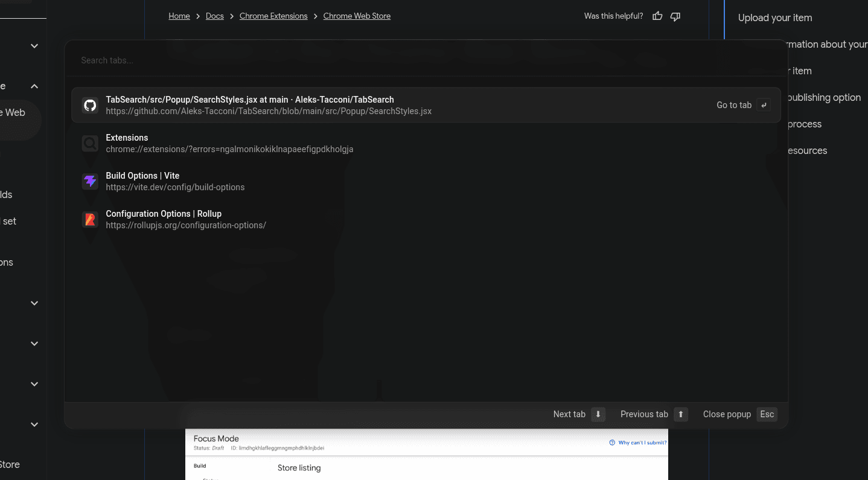Expand the bottom-most sidebar section chevron

point(34,424)
